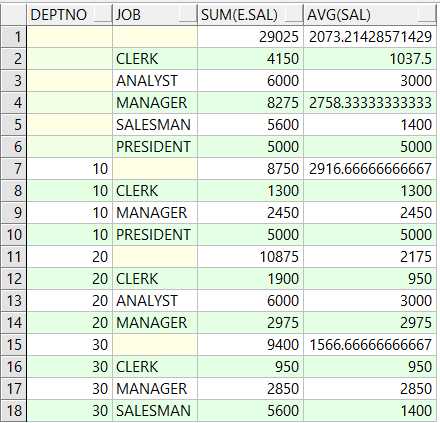This screenshot has width=440, height=423.
Task: Click the 2073.21428571429 average cell
Action: [x=370, y=37]
